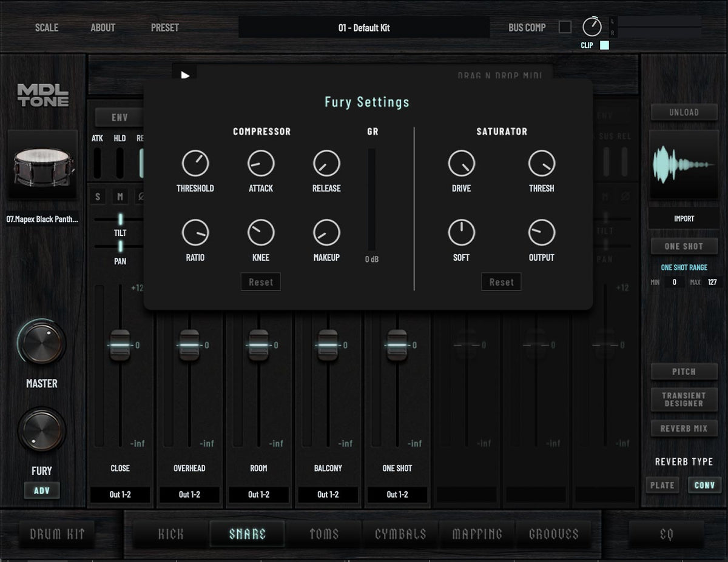Reset the compressor settings

point(261,282)
